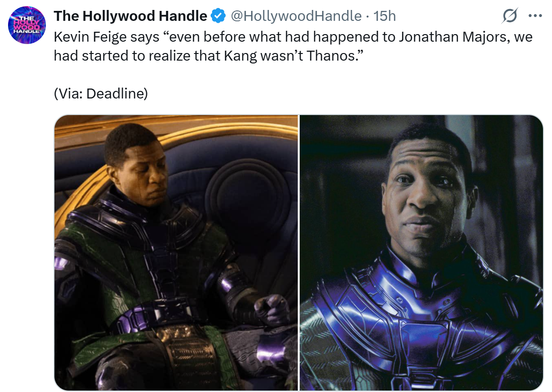Open the three-dot More options menu
The image size is (552, 392).
click(535, 16)
